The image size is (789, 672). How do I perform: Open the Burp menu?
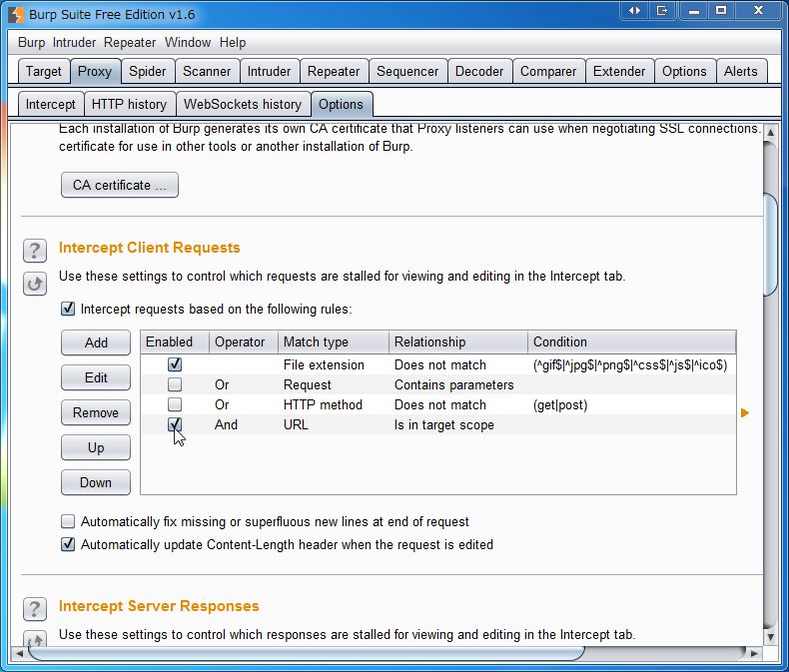point(31,42)
